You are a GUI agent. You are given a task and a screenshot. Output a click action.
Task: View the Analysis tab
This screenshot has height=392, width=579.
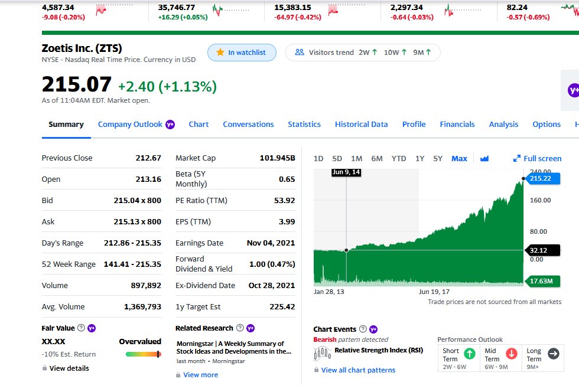click(503, 125)
